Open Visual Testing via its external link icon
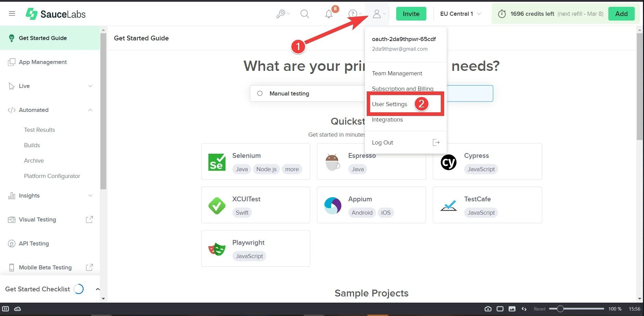The height and width of the screenshot is (316, 644). pos(89,219)
